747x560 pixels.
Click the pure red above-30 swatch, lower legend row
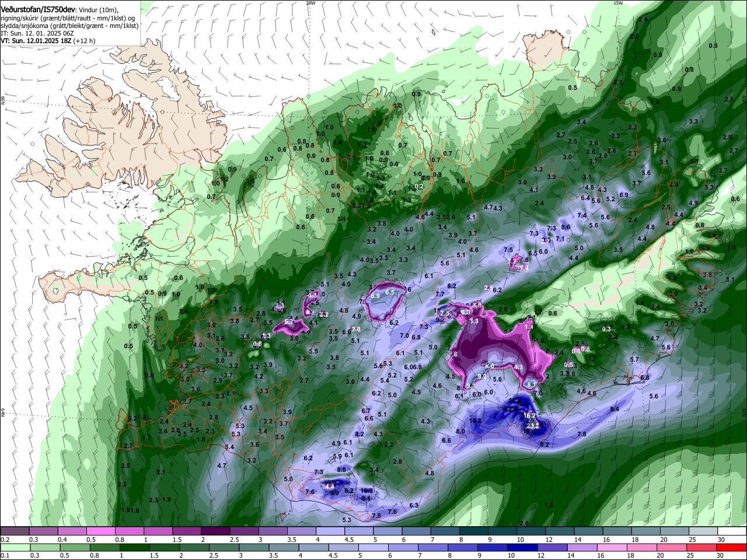tap(732, 547)
